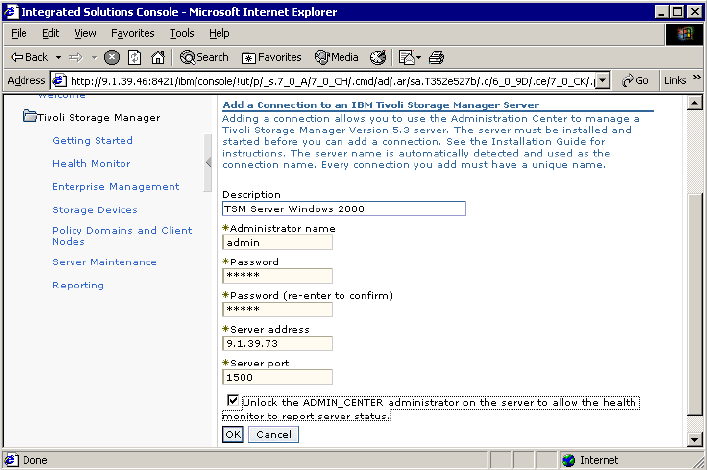The image size is (707, 470).
Task: Open the Tools menu
Action: click(x=182, y=33)
